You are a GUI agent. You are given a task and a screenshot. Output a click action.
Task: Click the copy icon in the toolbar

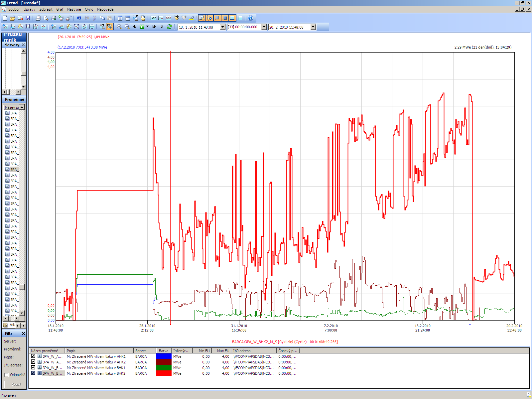pyautogui.click(x=102, y=18)
